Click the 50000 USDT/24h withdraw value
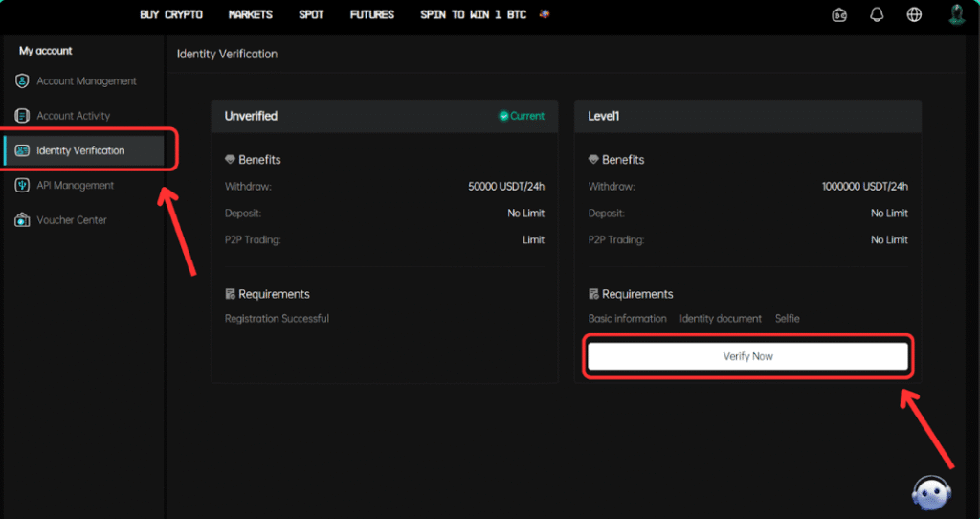The width and height of the screenshot is (980, 519). (506, 187)
